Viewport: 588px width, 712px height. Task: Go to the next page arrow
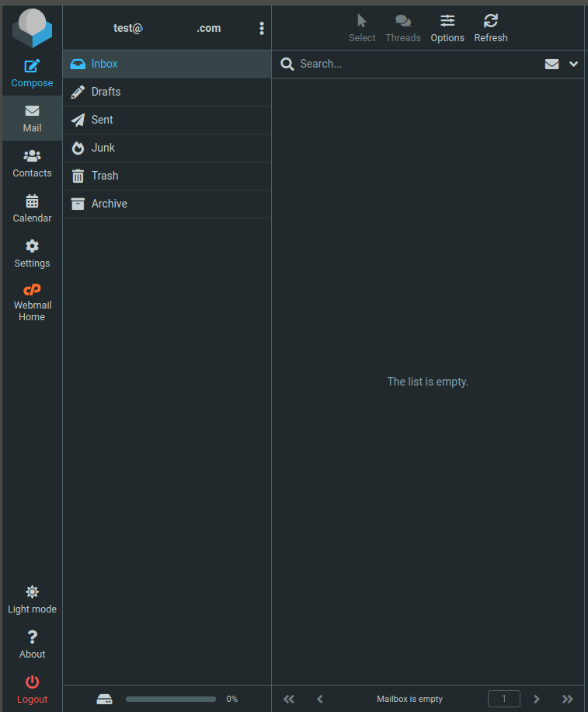point(536,699)
